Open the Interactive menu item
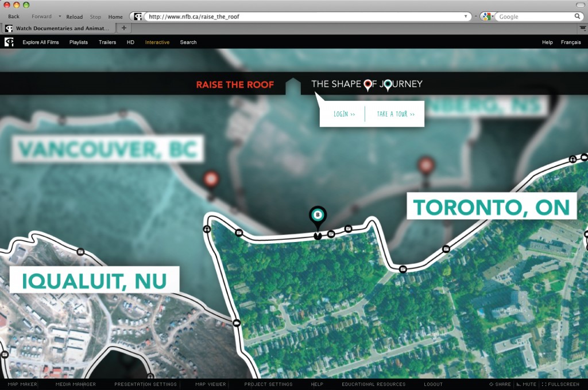Viewport: 588px width, 390px height. click(x=157, y=42)
